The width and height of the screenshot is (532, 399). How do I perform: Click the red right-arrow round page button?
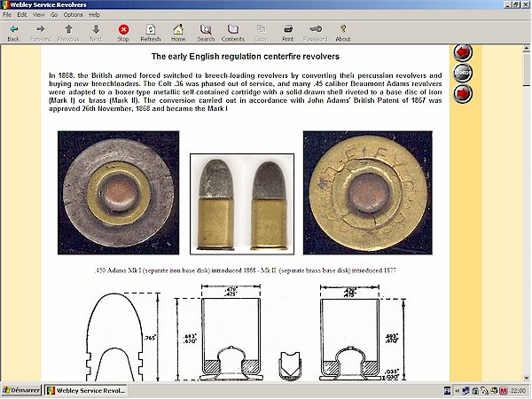point(463,94)
